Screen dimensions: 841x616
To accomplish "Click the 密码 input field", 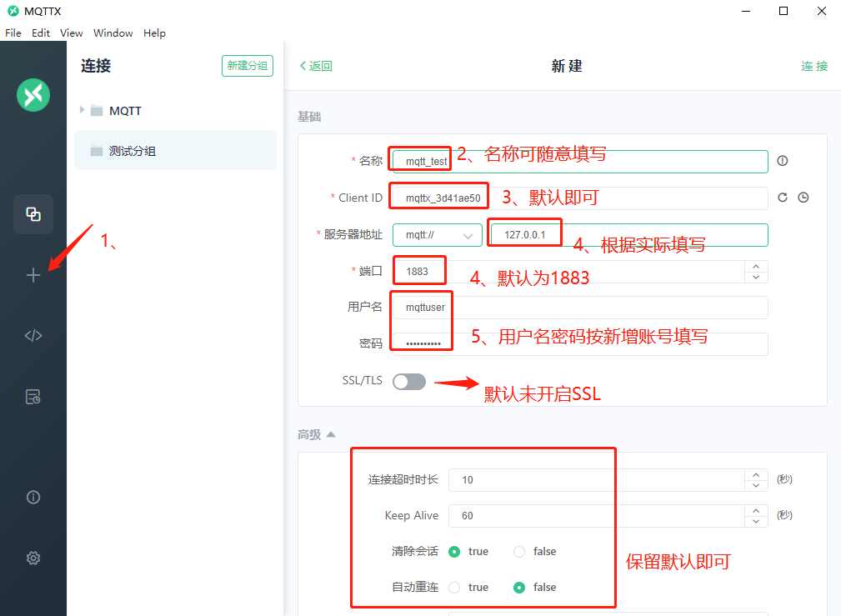I will (x=580, y=344).
